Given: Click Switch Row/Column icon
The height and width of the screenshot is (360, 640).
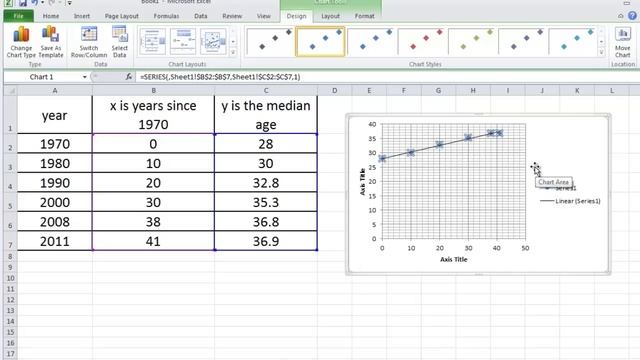Looking at the screenshot, I should pyautogui.click(x=89, y=42).
